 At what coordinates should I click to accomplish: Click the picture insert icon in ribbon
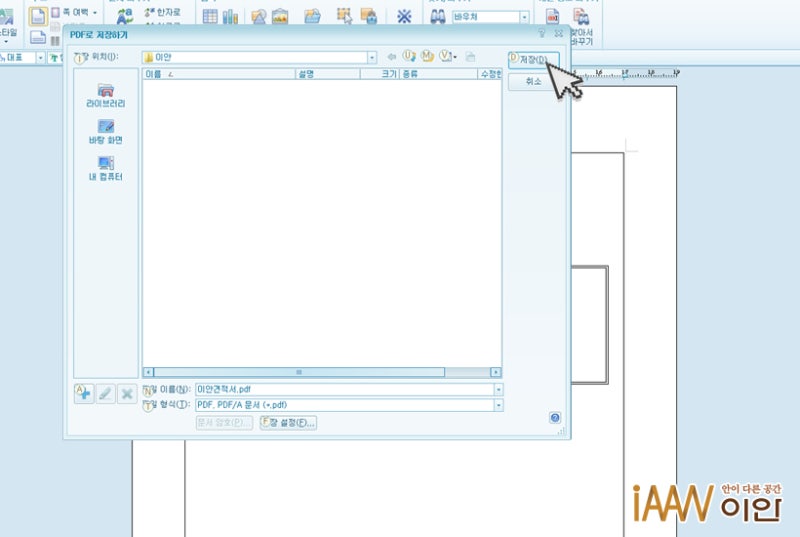(280, 16)
